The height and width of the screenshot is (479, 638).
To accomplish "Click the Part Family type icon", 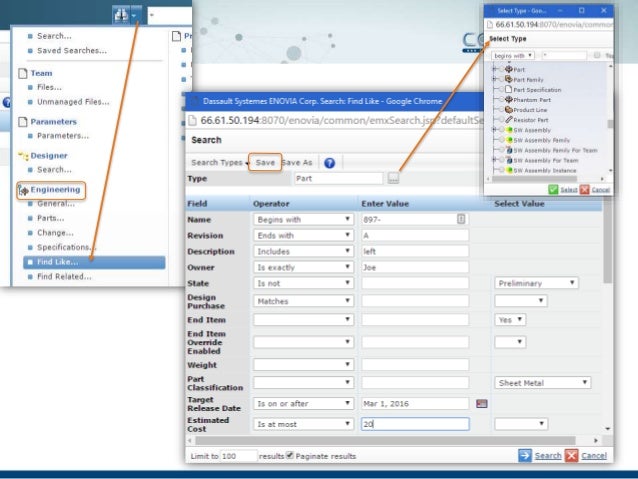I will [509, 79].
